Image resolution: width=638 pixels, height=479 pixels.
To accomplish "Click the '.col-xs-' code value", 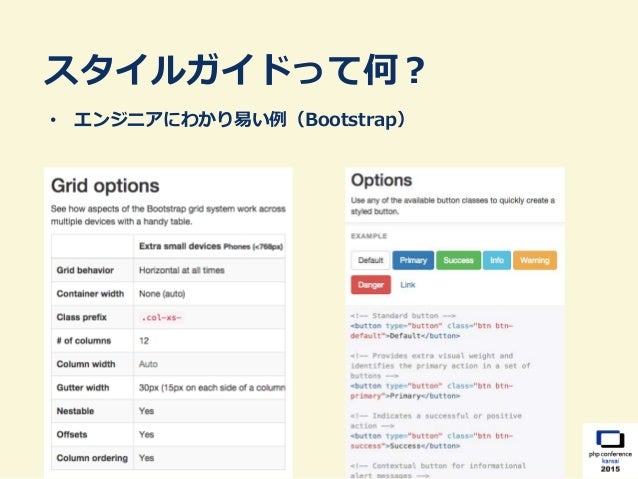I will [161, 317].
